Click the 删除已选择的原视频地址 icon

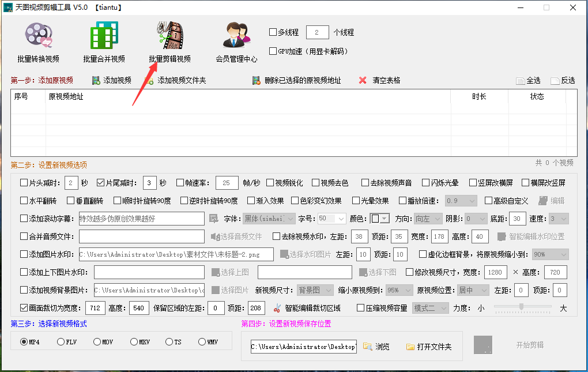coord(256,80)
